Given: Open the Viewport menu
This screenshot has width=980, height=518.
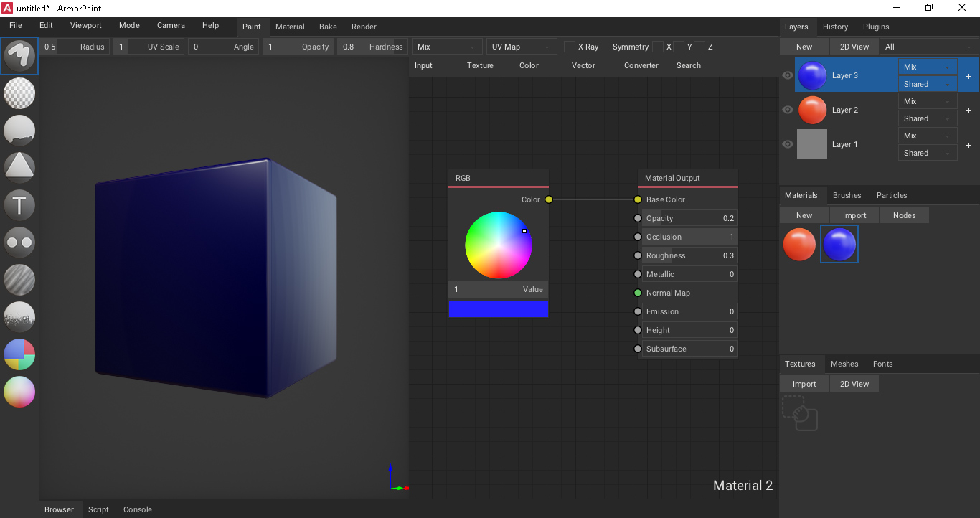Looking at the screenshot, I should tap(86, 25).
